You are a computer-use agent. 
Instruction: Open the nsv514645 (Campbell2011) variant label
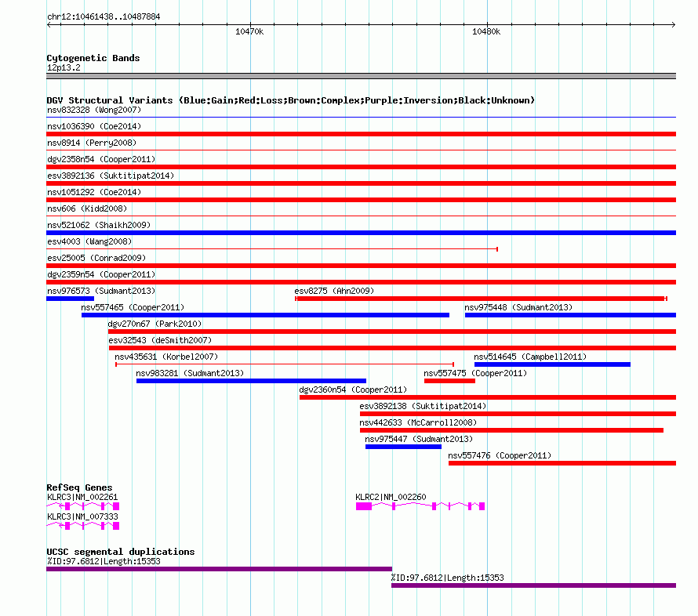[530, 357]
